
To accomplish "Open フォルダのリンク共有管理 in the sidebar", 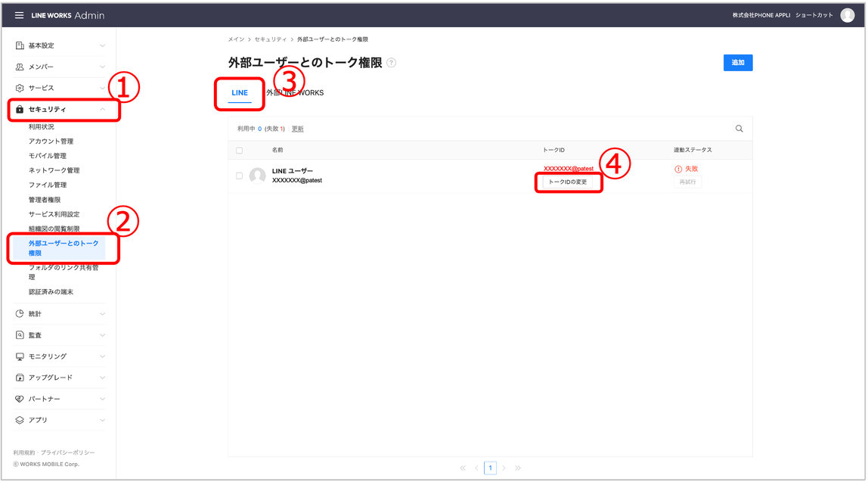I will [64, 272].
